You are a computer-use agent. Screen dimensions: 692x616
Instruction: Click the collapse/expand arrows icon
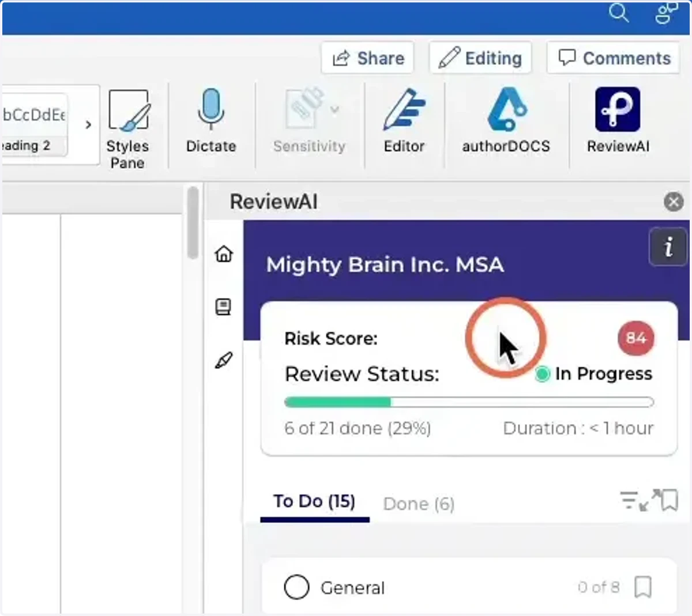click(649, 500)
